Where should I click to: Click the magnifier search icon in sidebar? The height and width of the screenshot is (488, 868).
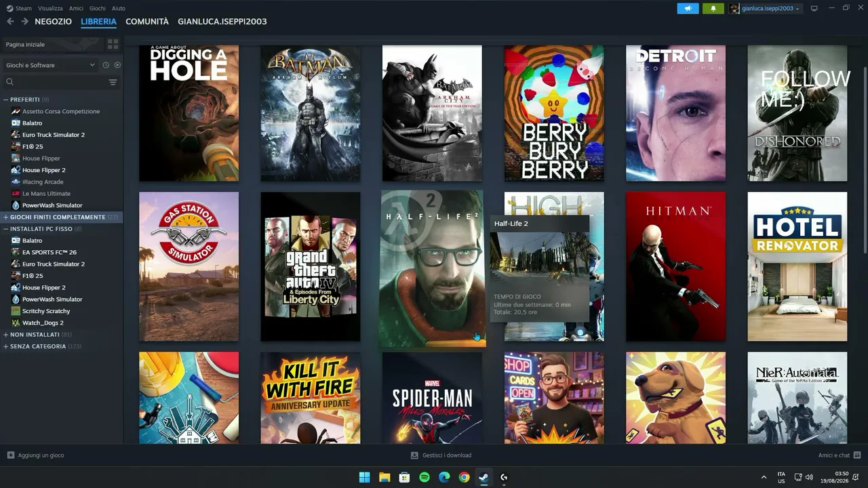pos(10,82)
